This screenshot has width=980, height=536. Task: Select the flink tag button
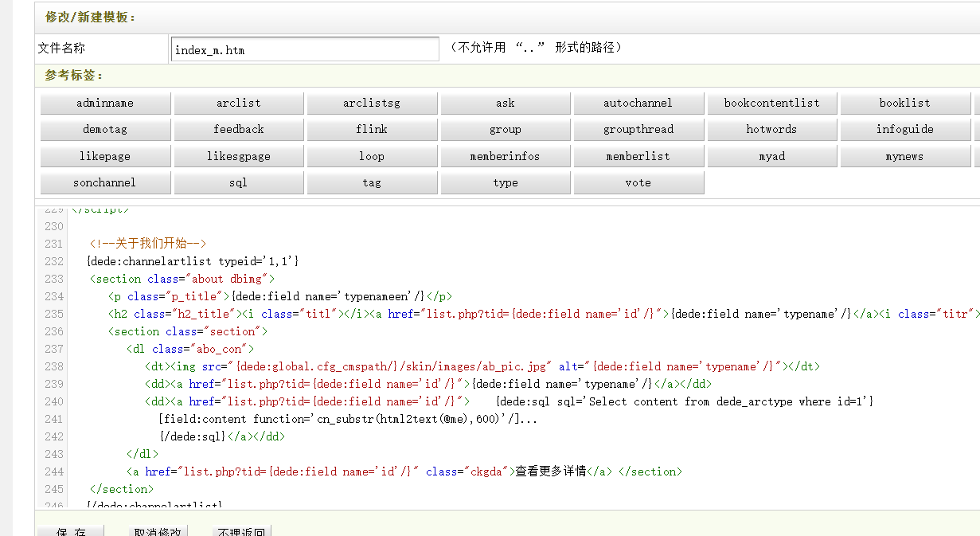(372, 129)
